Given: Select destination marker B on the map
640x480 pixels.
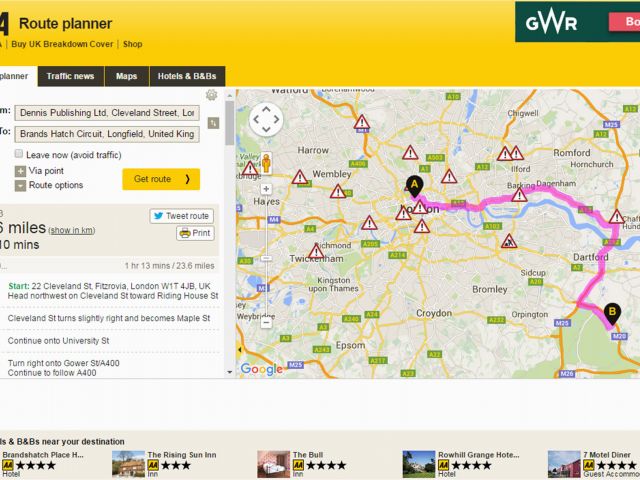Looking at the screenshot, I should 612,313.
